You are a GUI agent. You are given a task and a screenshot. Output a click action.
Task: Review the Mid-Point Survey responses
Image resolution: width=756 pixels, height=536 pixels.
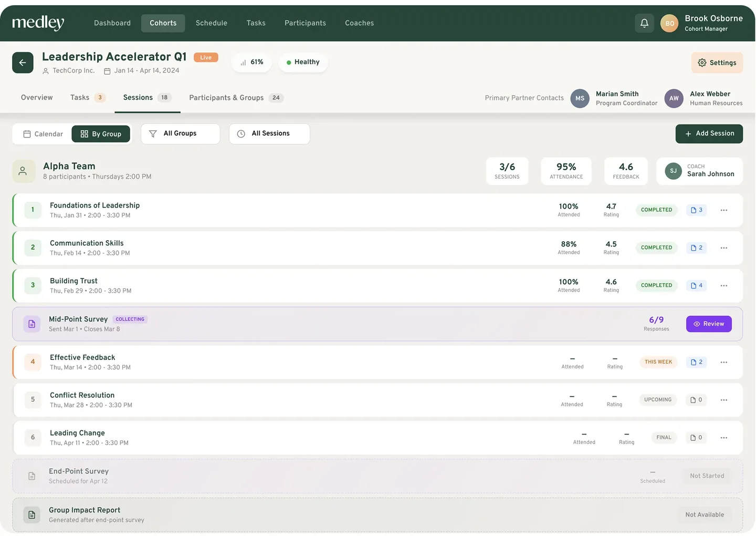[x=709, y=324]
